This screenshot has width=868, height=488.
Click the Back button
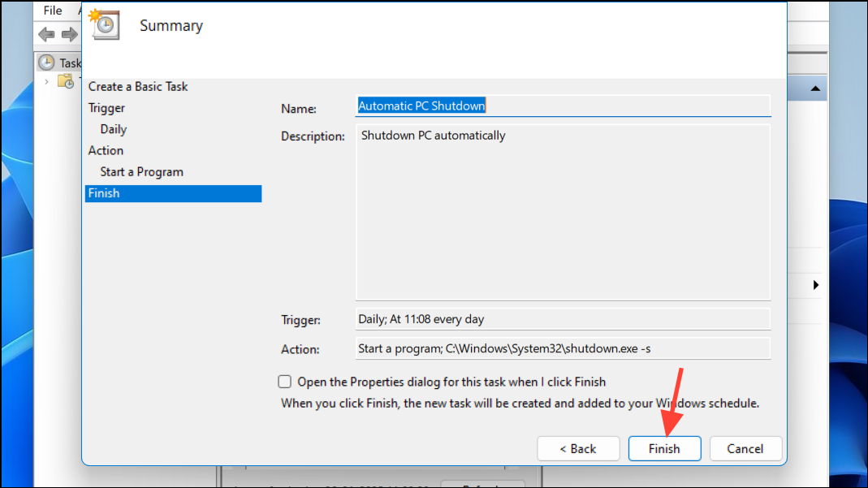pos(578,448)
